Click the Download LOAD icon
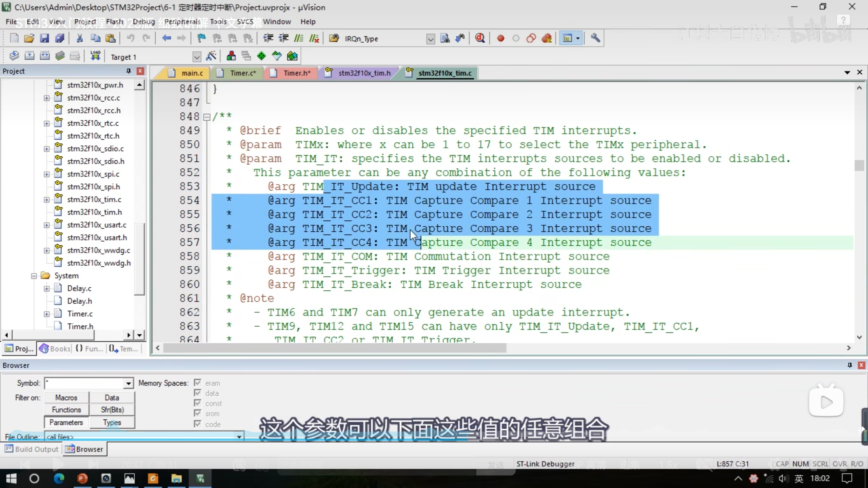Image resolution: width=868 pixels, height=488 pixels. pos(95,56)
